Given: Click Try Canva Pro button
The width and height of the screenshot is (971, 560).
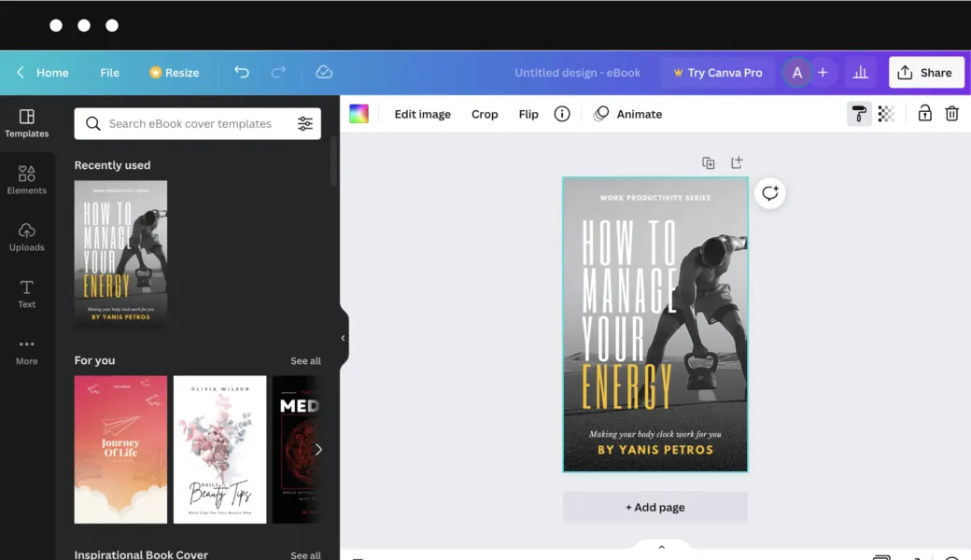Looking at the screenshot, I should pyautogui.click(x=718, y=73).
